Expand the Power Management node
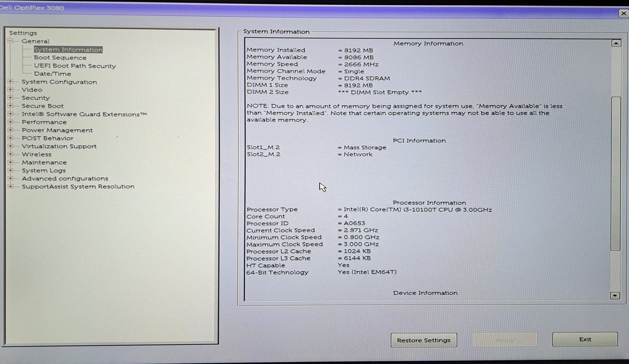The image size is (629, 364). tap(10, 130)
